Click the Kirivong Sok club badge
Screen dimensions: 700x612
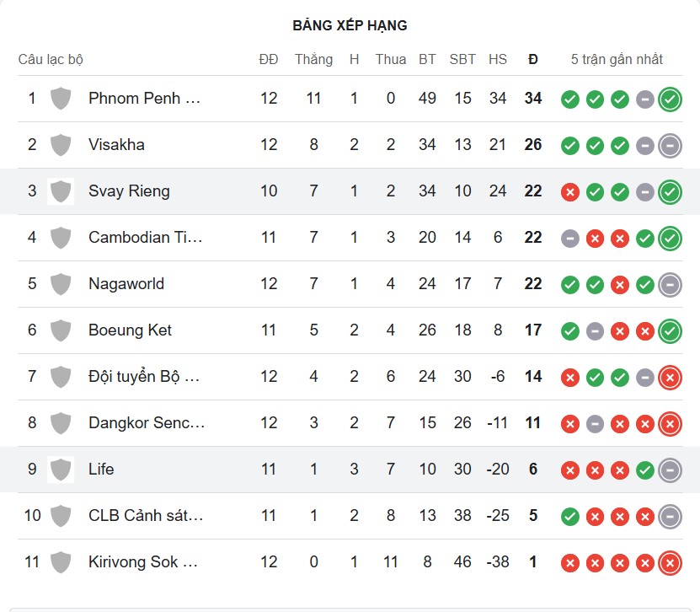tap(60, 562)
